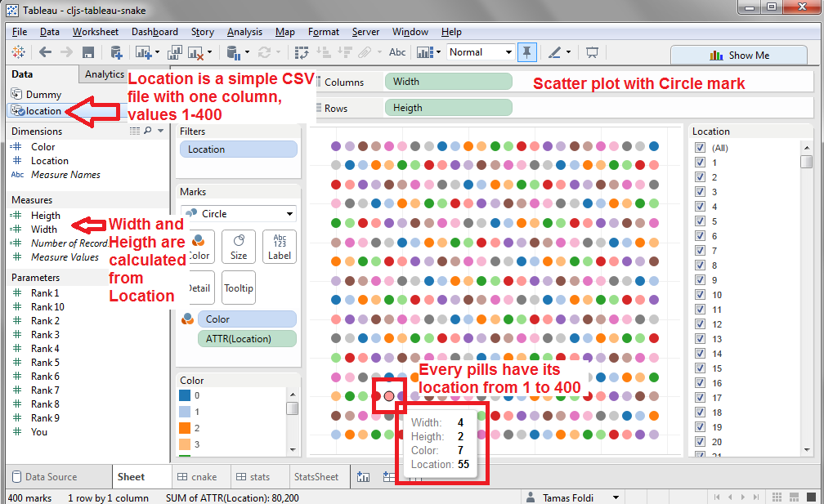View dimensions as a list icon
The width and height of the screenshot is (824, 504).
click(135, 130)
